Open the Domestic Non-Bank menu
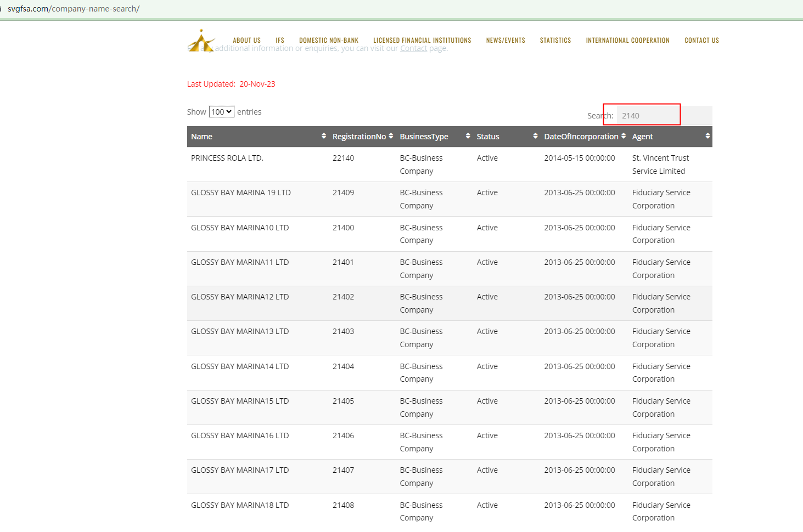This screenshot has height=532, width=803. pyautogui.click(x=328, y=41)
